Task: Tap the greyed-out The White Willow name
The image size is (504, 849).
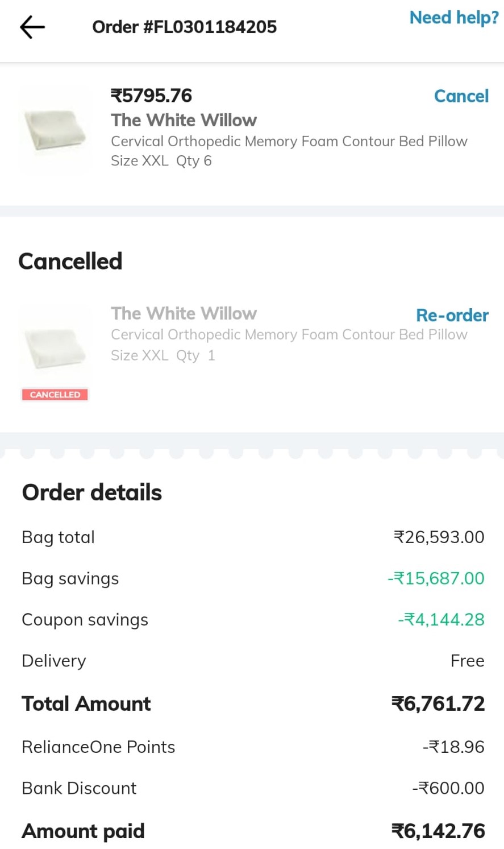Action: (x=184, y=313)
